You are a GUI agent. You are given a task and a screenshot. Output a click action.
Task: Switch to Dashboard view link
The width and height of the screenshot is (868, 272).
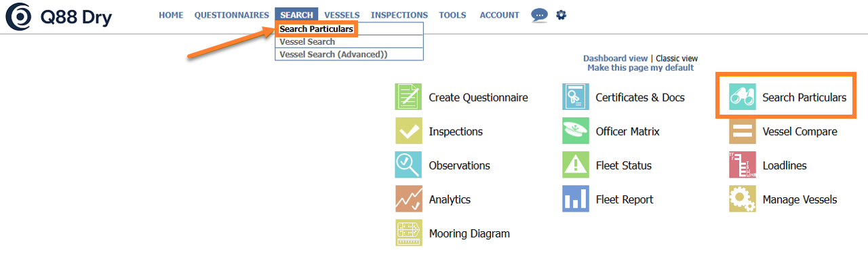point(615,58)
